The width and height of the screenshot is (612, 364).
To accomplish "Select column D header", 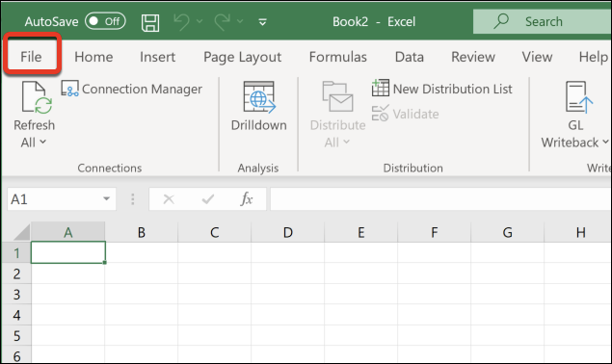I will point(287,232).
